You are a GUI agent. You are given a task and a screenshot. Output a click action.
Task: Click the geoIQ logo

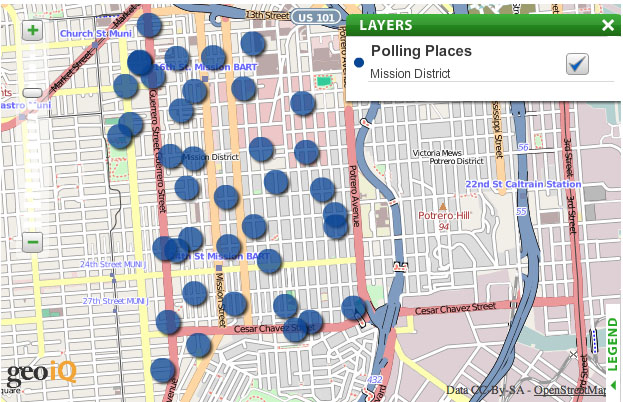point(41,375)
